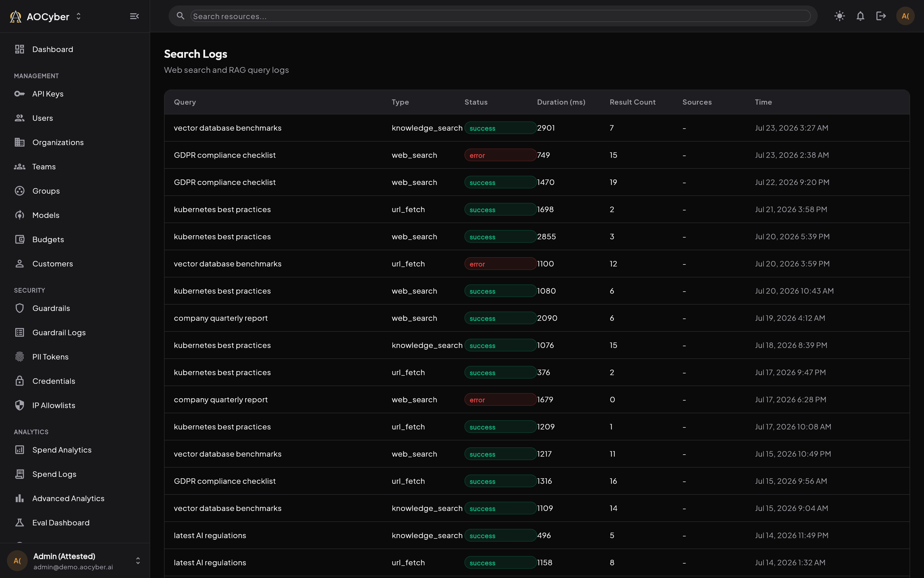Click the Customers person icon

tap(19, 264)
